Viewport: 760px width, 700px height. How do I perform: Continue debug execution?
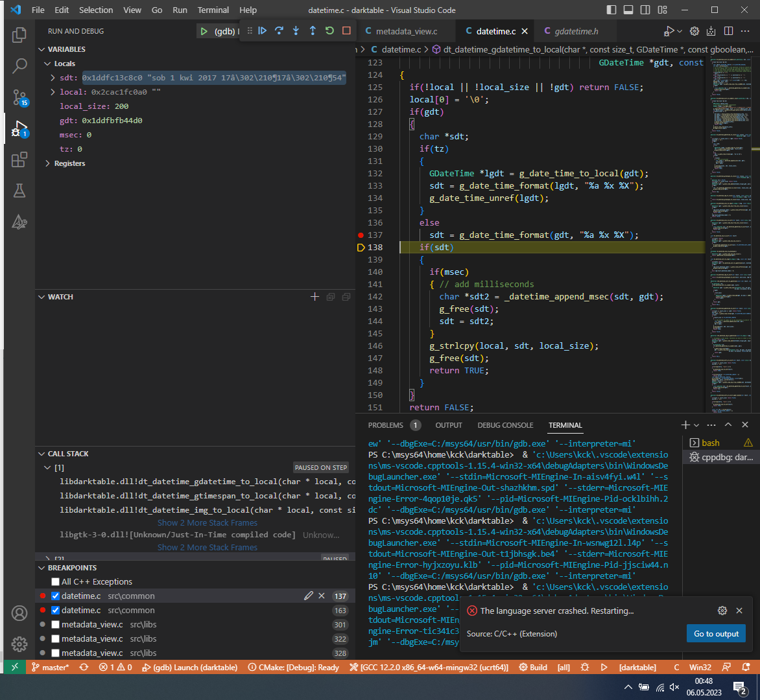point(262,30)
